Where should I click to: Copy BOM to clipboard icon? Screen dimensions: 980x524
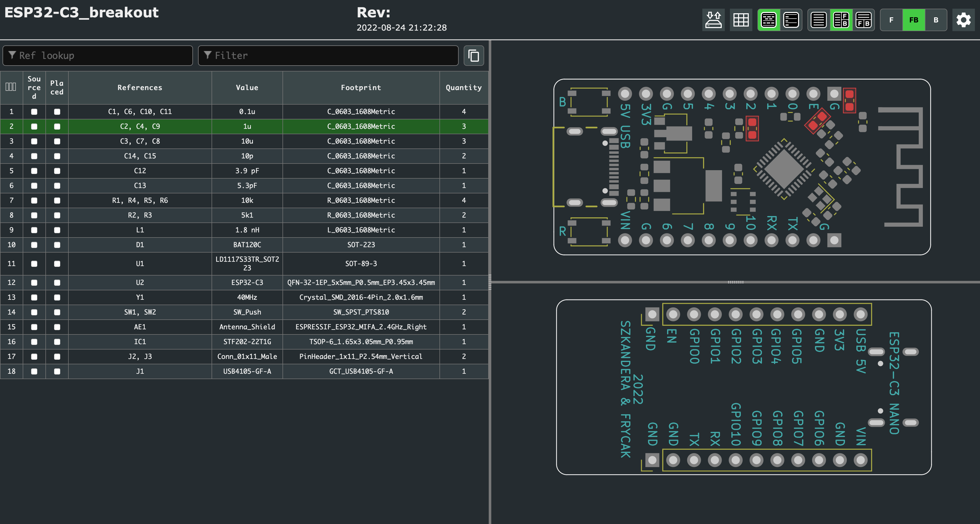474,56
